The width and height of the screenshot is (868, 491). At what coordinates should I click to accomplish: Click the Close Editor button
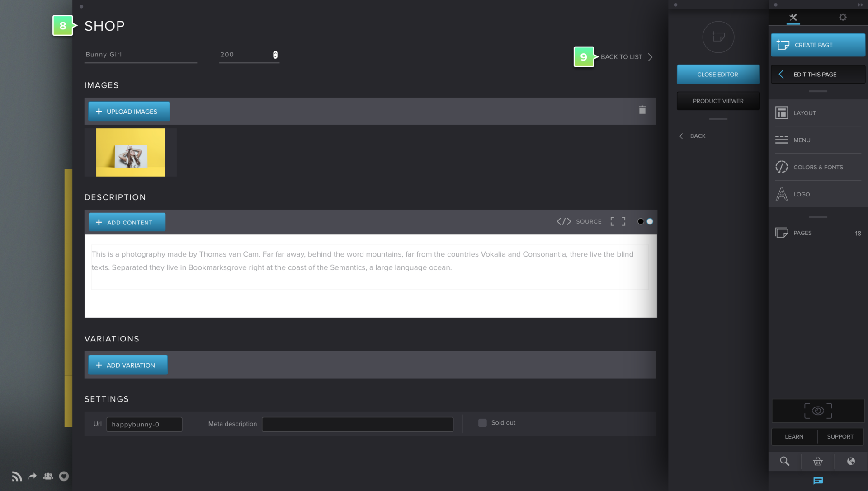[x=718, y=75]
